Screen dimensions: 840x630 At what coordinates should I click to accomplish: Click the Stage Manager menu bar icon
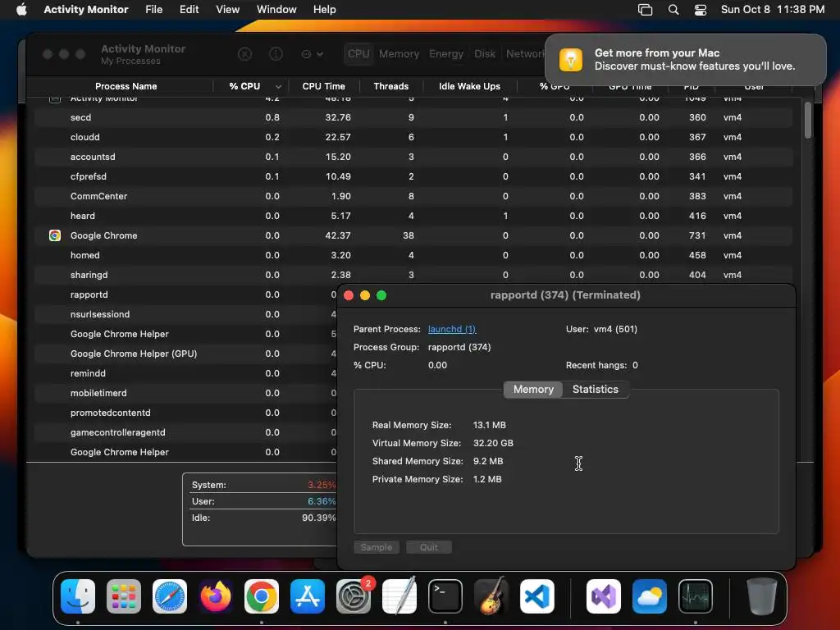click(x=645, y=10)
